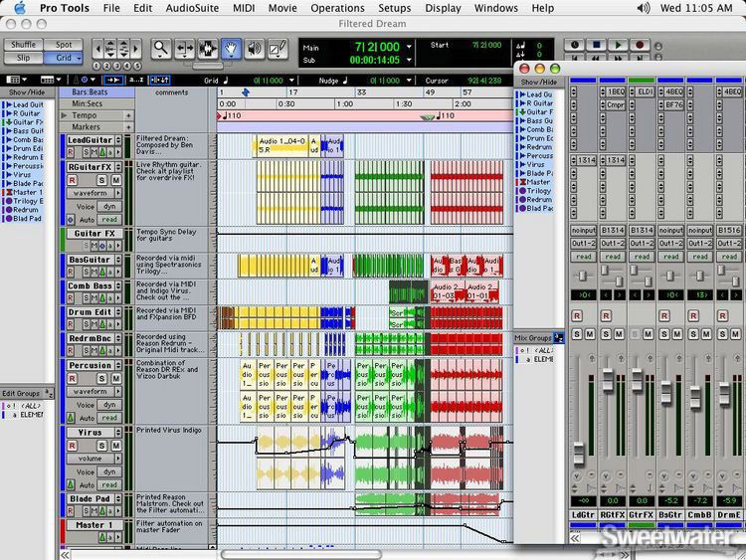Mute the Virus track
This screenshot has width=746, height=560.
point(115,446)
